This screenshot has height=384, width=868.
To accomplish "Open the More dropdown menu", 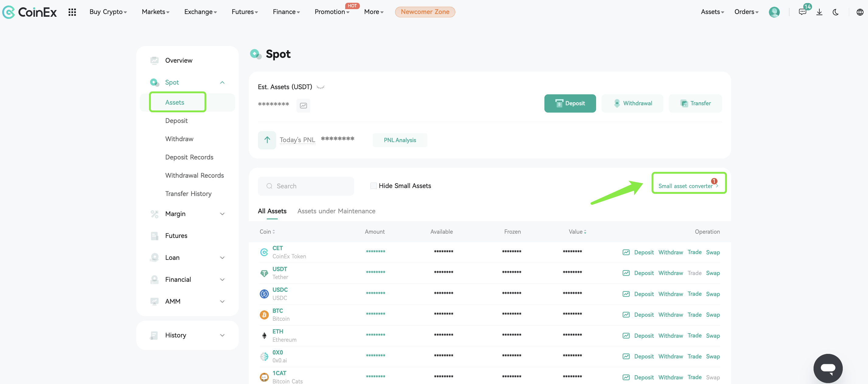I will [x=374, y=12].
